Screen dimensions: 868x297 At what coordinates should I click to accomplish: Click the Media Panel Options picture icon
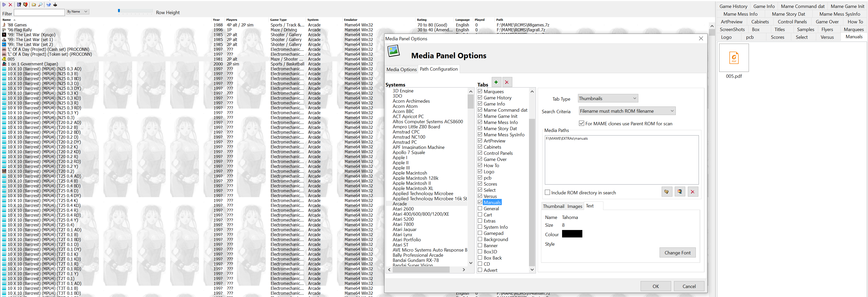(393, 51)
